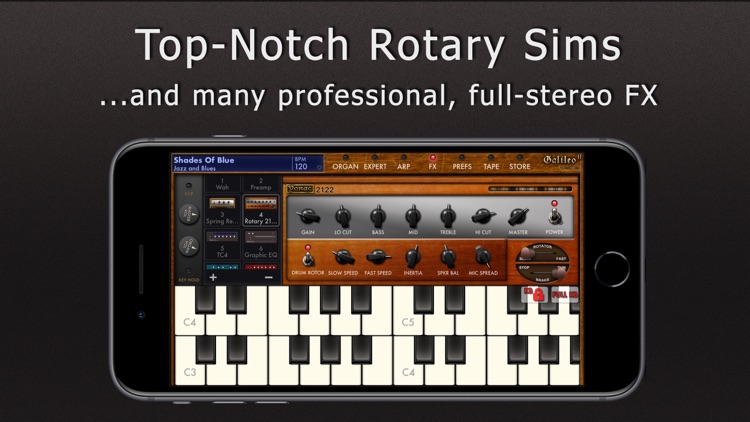Play the C4 key on the lower keyboard
This screenshot has width=750, height=422.
pos(408,372)
